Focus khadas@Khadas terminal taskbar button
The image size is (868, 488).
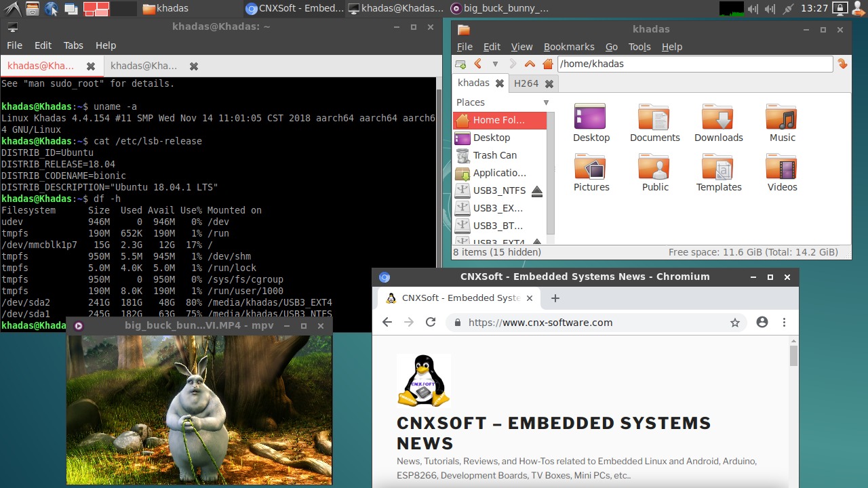click(395, 9)
